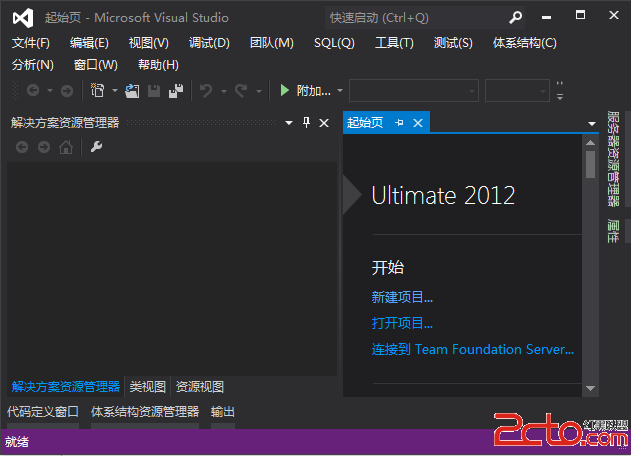The image size is (631, 456).
Task: Open the Attach debug target dropdown arrow
Action: pos(340,91)
